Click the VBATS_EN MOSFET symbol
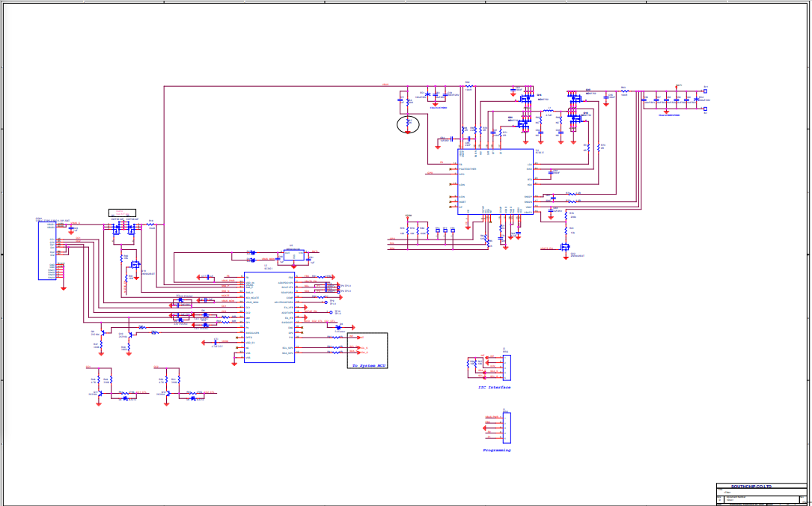This screenshot has width=812, height=506. [x=566, y=246]
